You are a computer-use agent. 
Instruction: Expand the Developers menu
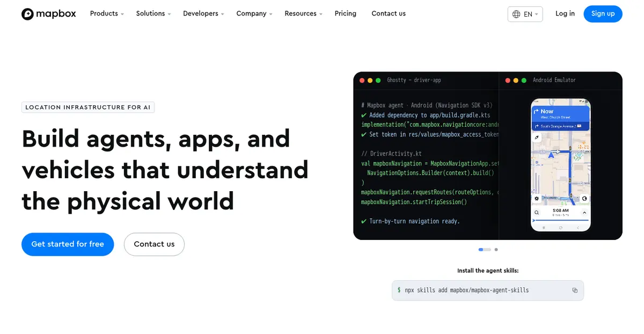[203, 13]
